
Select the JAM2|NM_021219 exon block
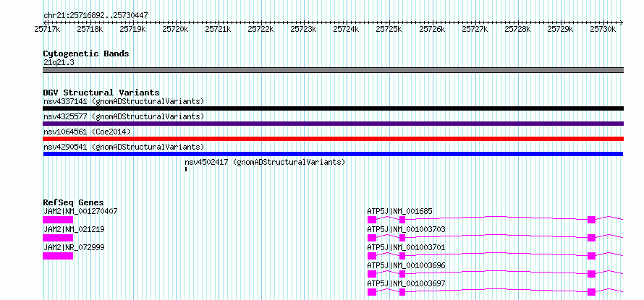(58, 238)
